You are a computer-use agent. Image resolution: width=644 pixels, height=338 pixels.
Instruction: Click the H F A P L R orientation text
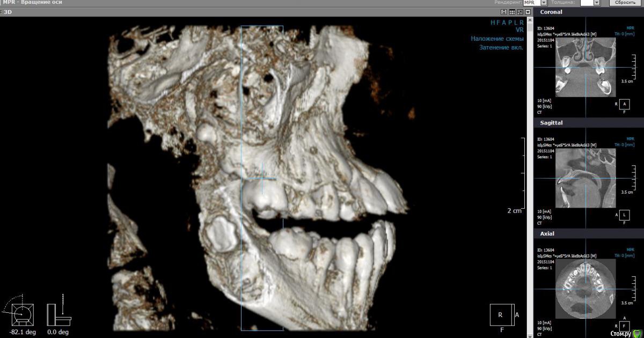[507, 23]
